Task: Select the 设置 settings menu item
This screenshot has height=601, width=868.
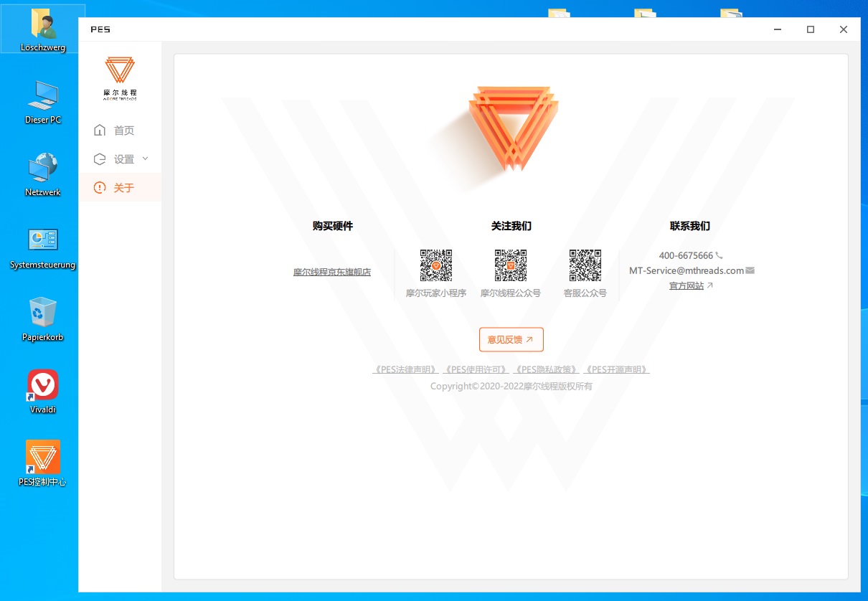Action: click(x=120, y=159)
